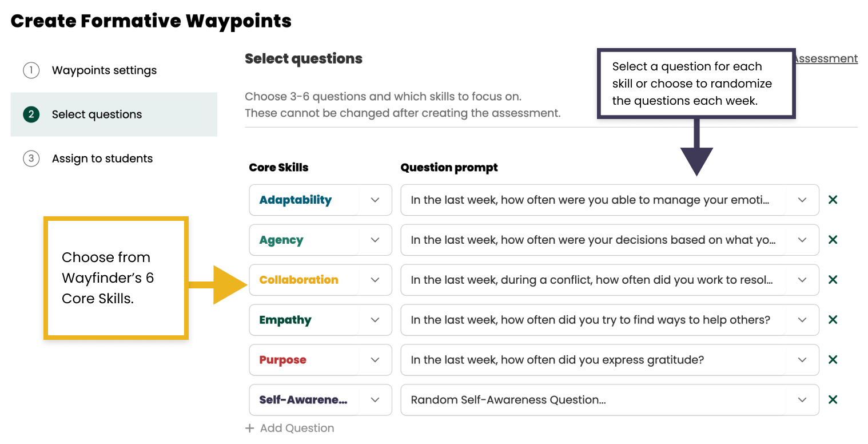Viewport: 868px width, 444px height.
Task: Remove the Collaboration question row
Action: 833,280
